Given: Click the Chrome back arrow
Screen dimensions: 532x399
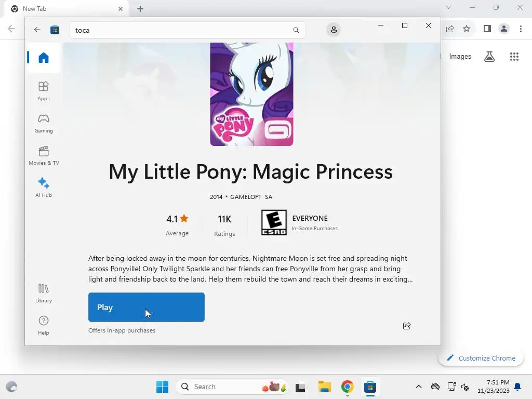Looking at the screenshot, I should pyautogui.click(x=11, y=29).
